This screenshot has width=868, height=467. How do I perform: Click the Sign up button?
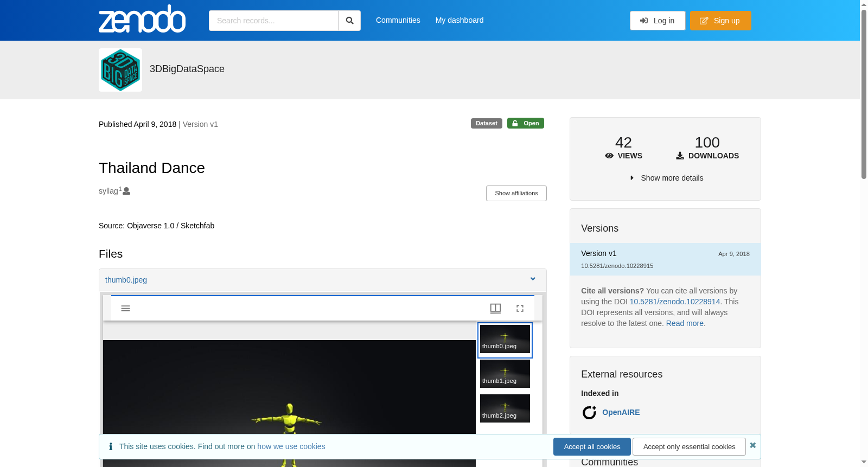pyautogui.click(x=720, y=21)
